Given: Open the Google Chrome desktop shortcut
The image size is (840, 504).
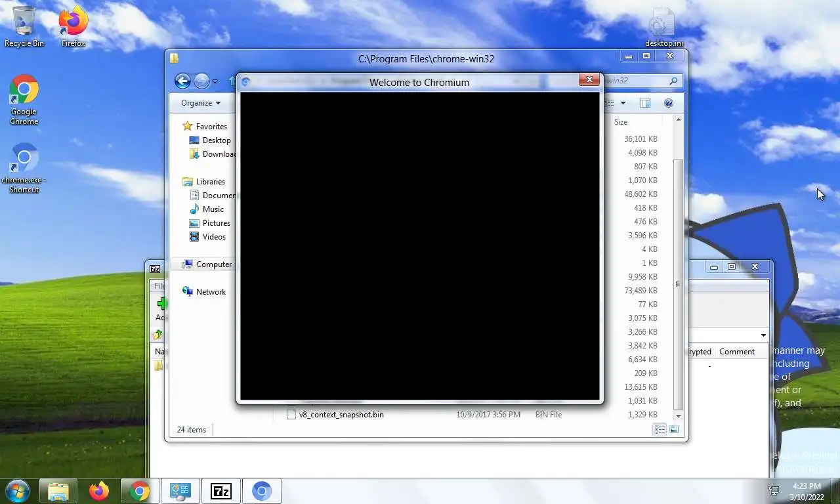Looking at the screenshot, I should (x=24, y=100).
